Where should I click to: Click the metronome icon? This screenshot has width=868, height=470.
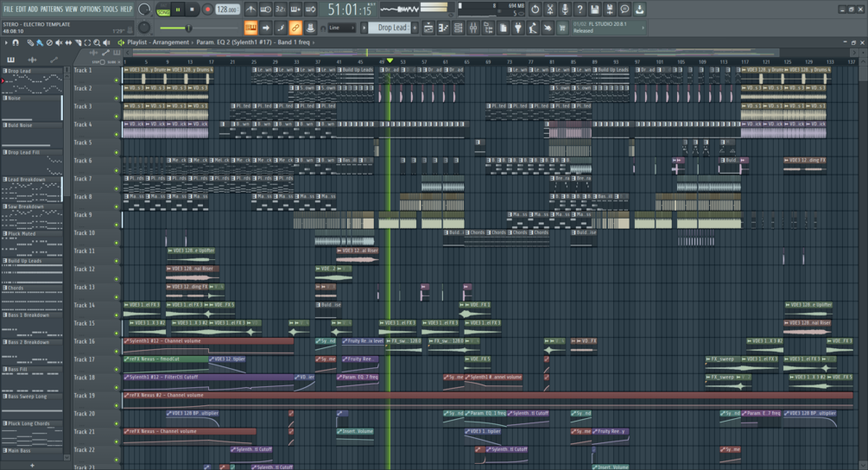[250, 10]
